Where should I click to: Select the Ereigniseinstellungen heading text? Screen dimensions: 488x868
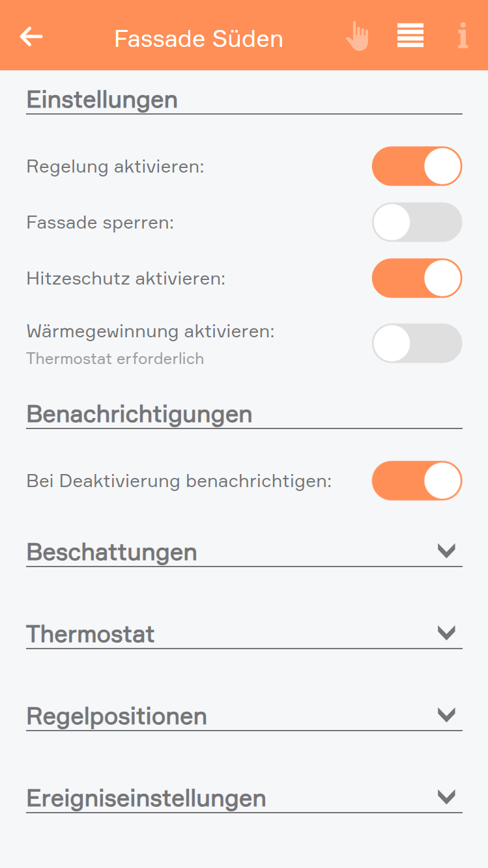[147, 798]
